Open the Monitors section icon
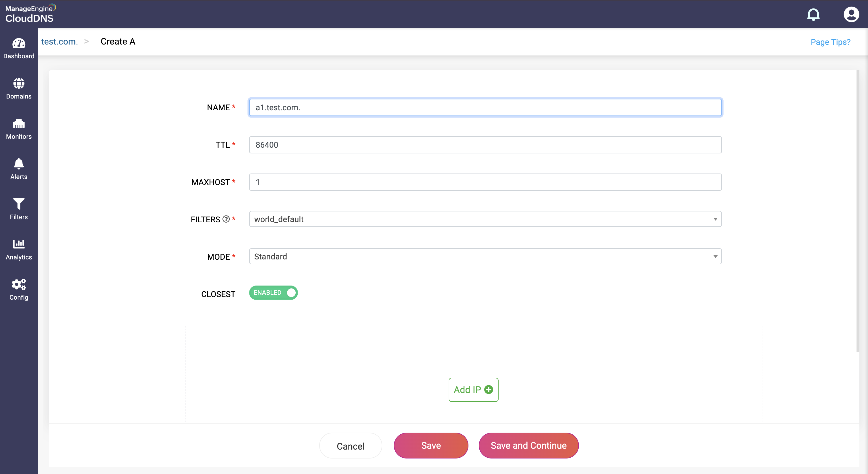Viewport: 868px width, 474px height. pyautogui.click(x=19, y=124)
